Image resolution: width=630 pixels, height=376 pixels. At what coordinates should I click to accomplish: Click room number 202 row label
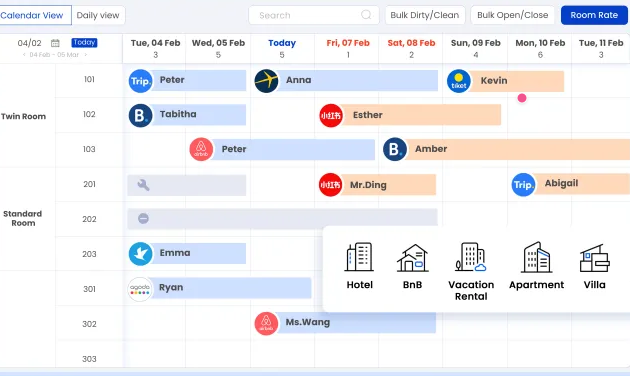pos(89,219)
